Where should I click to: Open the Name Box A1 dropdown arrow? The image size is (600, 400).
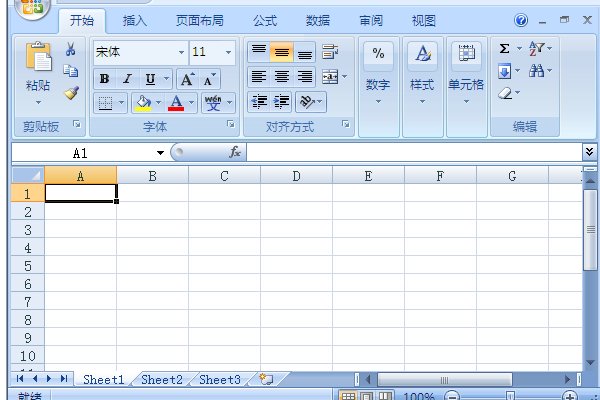click(x=160, y=153)
